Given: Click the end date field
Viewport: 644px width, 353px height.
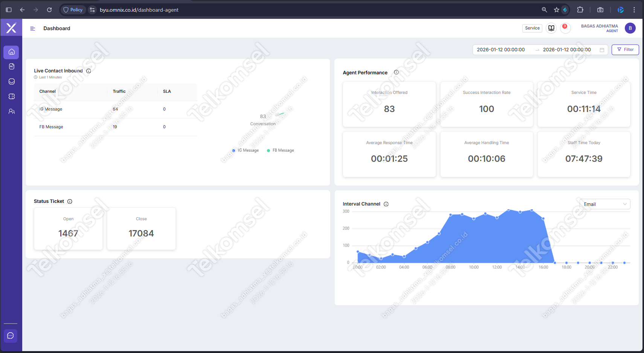Looking at the screenshot, I should point(567,50).
